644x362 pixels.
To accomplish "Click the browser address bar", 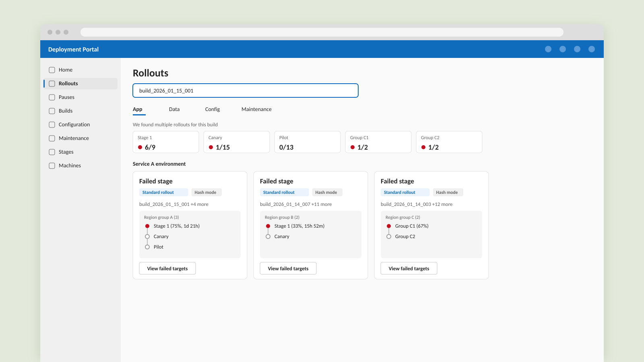I will click(322, 32).
